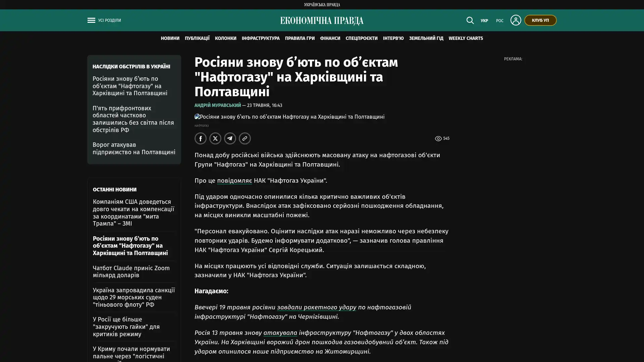Viewport: 644px width, 362px height.
Task: Open the Weekly Charts menu section
Action: pos(466,39)
